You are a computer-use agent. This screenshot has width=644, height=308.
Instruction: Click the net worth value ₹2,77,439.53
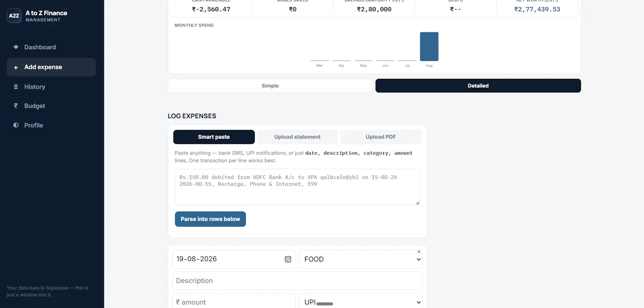click(x=537, y=9)
